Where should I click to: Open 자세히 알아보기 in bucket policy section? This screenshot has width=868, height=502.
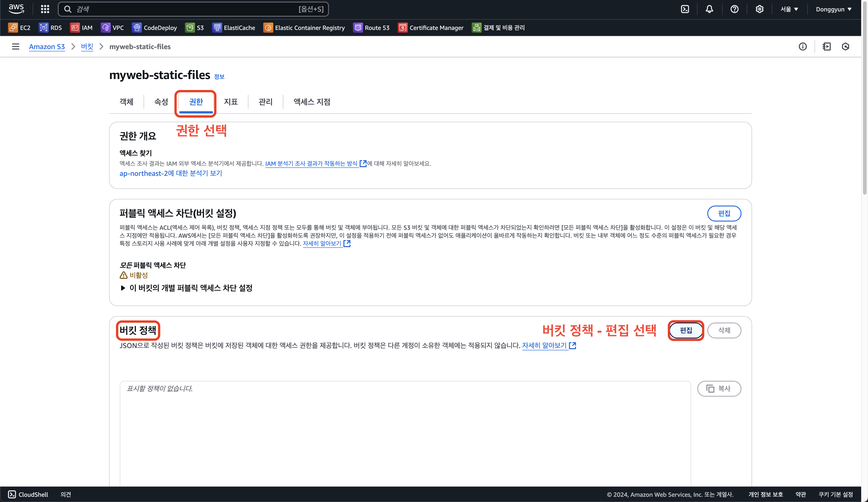549,346
